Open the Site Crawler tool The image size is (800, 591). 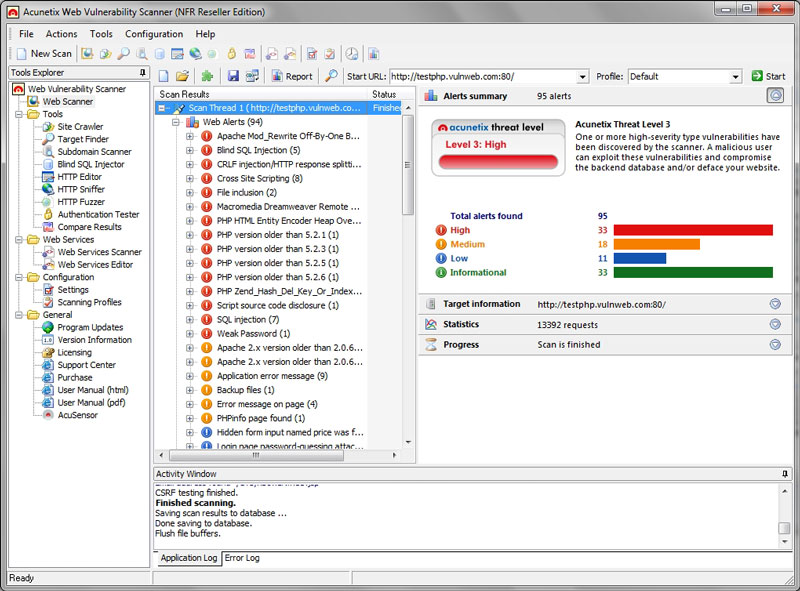click(x=79, y=127)
